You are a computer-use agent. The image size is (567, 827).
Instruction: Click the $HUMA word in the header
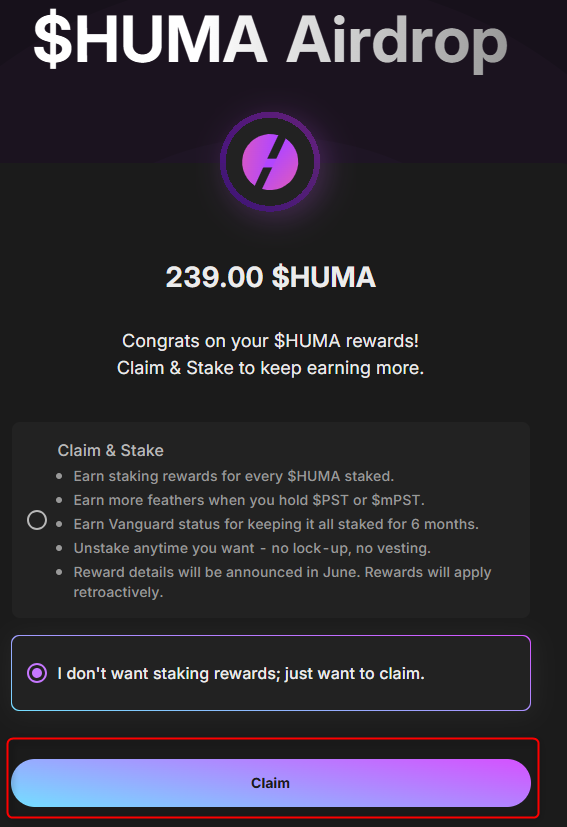pyautogui.click(x=150, y=40)
